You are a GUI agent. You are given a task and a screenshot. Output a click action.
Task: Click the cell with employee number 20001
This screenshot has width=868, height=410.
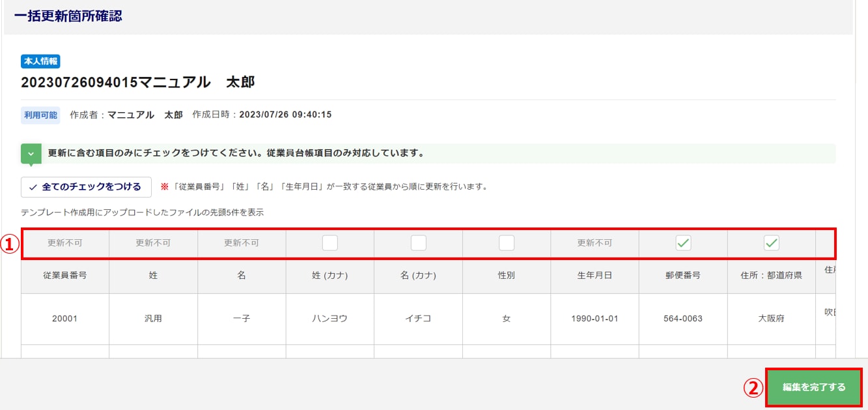pyautogui.click(x=65, y=319)
